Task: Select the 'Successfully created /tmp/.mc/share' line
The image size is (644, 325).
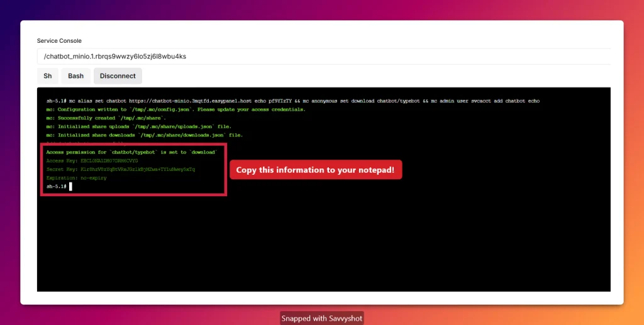Action: [106, 118]
